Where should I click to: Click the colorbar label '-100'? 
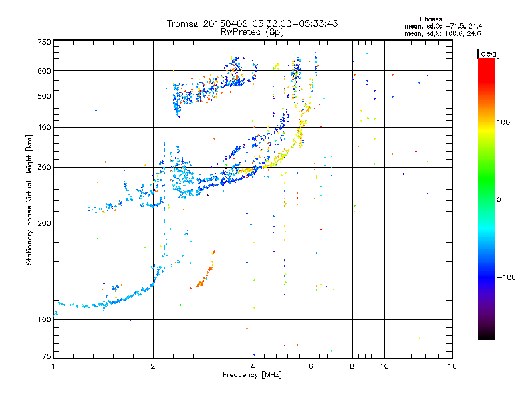click(x=507, y=277)
